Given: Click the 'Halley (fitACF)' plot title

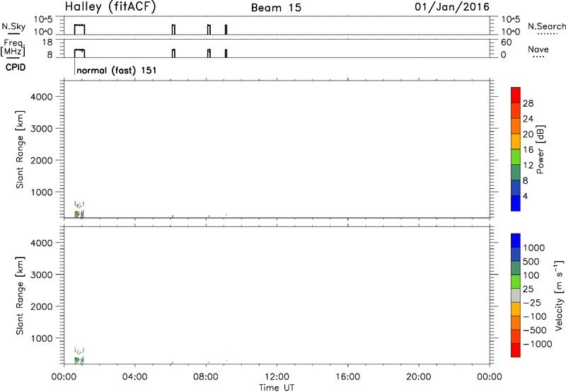Looking at the screenshot, I should [x=110, y=7].
